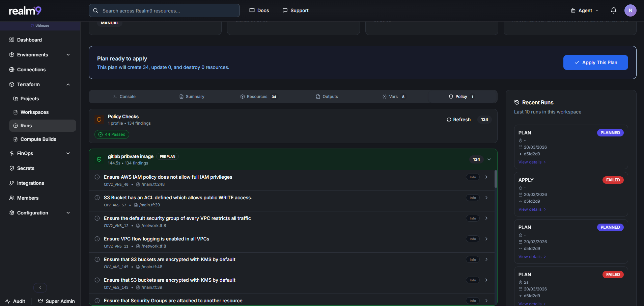Click the Recent Runs history icon

point(516,102)
